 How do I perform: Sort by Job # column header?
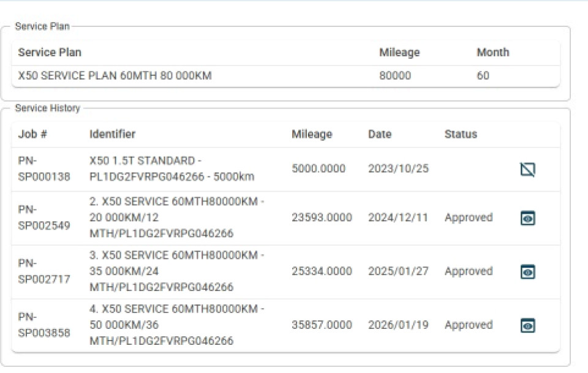click(32, 134)
